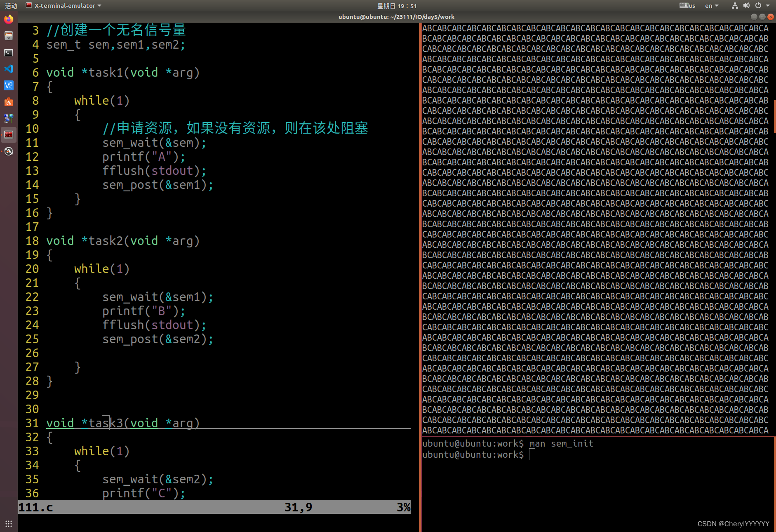Open the VNC Viewer dock icon
Viewport: 776px width, 532px height.
click(x=9, y=85)
